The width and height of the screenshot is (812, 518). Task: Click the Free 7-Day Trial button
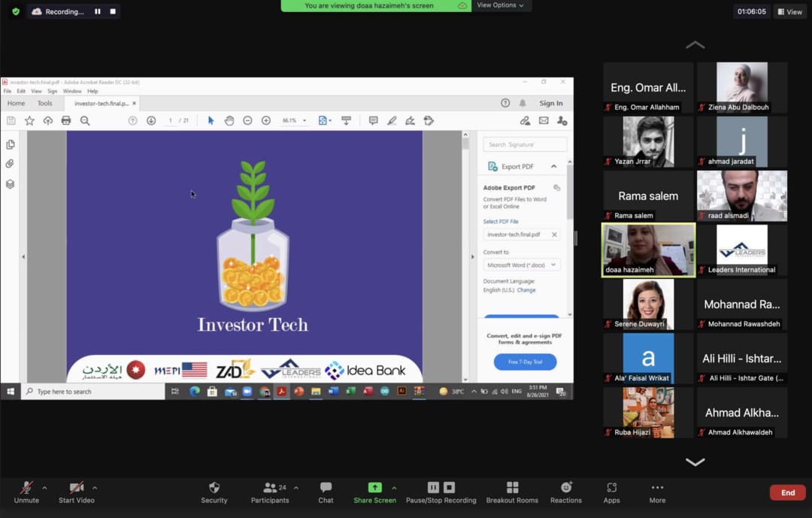(525, 362)
